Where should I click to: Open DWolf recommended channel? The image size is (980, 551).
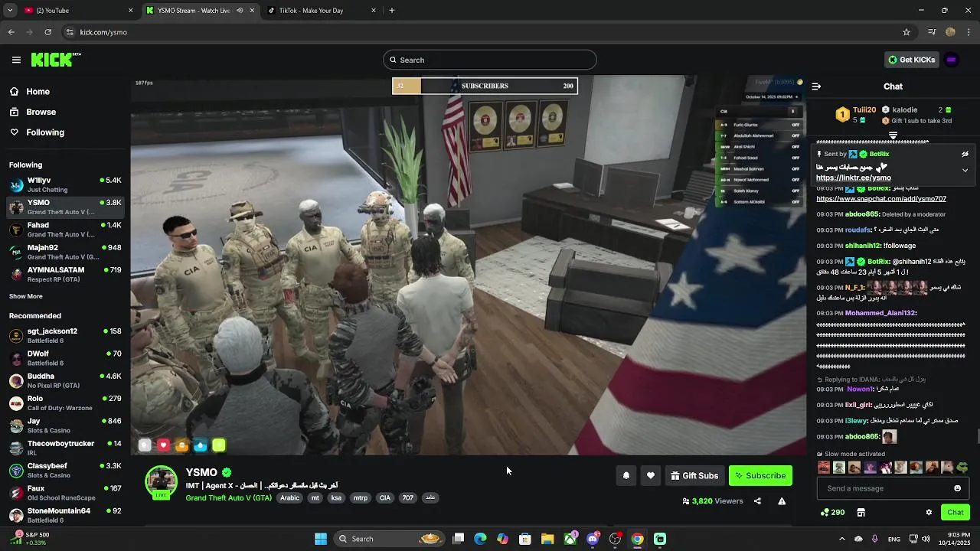(65, 358)
